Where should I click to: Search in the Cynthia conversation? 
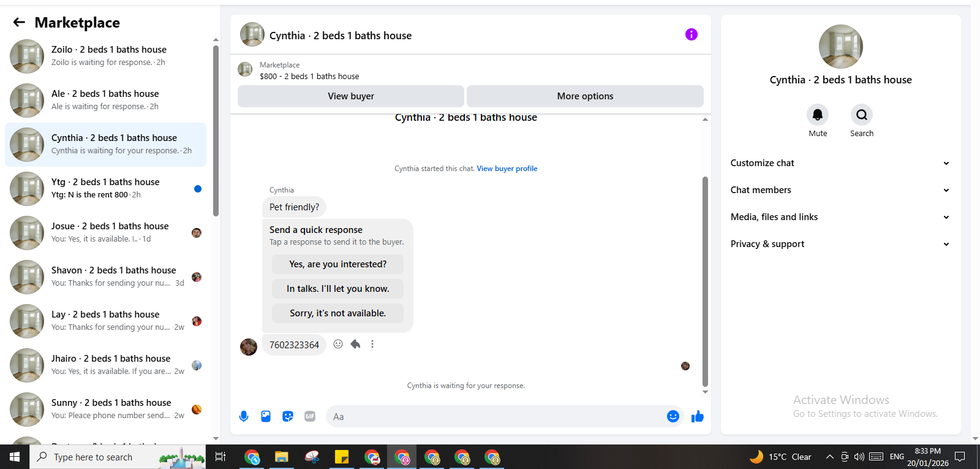tap(862, 115)
